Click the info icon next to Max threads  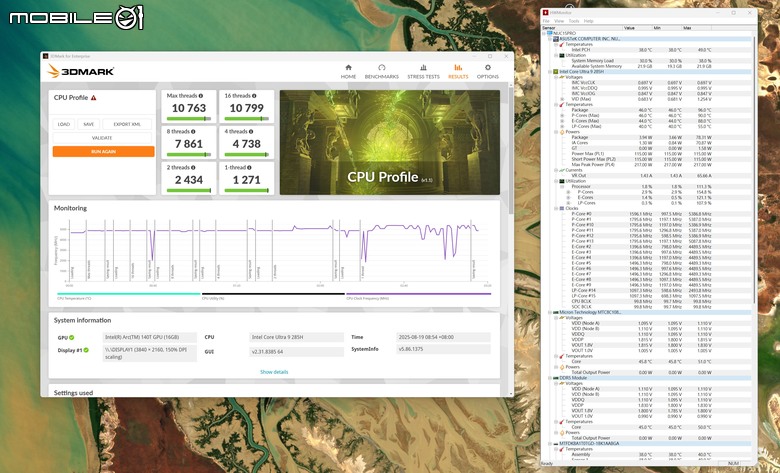pos(201,95)
